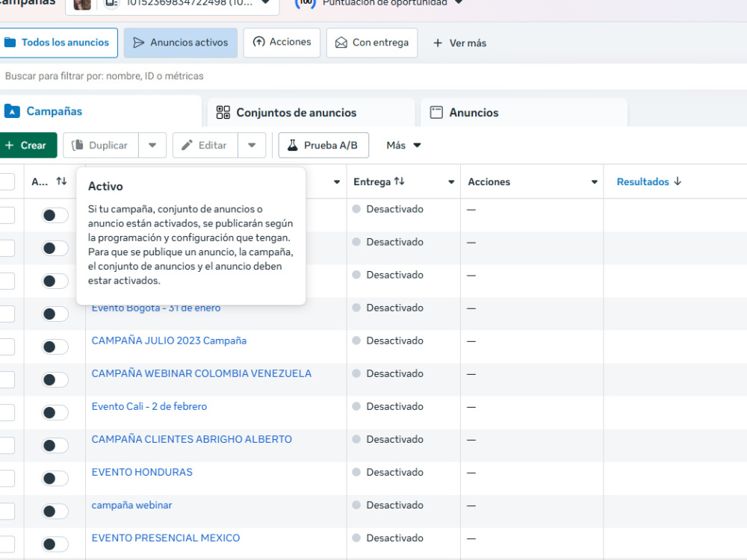Sort by Entrega column arrows
Image resolution: width=747 pixels, height=560 pixels.
399,181
